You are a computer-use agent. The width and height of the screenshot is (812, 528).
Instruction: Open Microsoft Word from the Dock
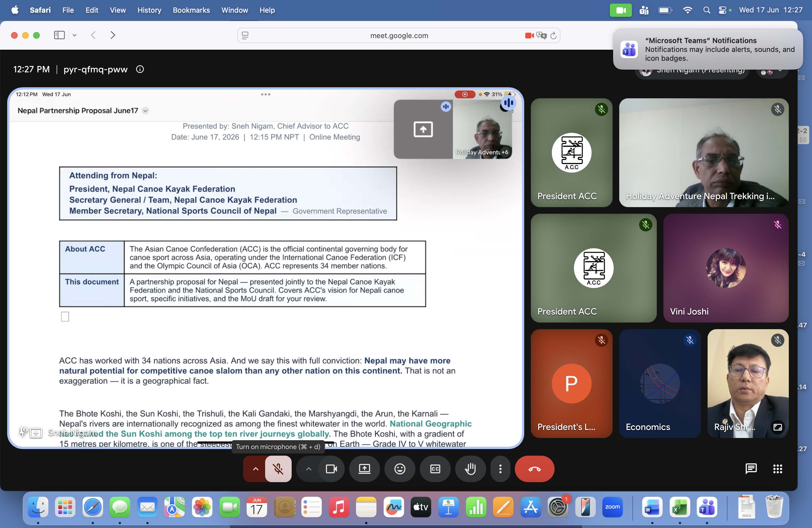[652, 507]
